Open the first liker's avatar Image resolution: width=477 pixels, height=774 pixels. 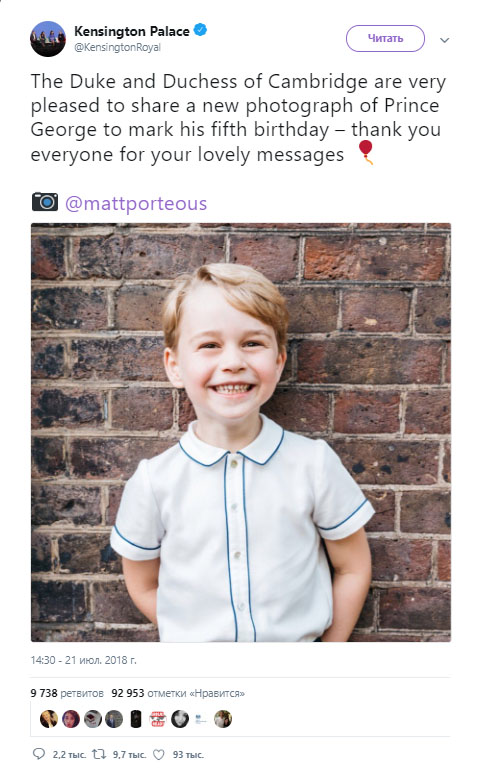(x=49, y=719)
